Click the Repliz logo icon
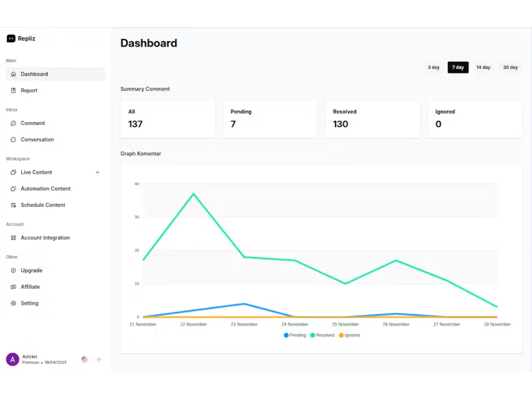This screenshot has height=399, width=532. (x=11, y=39)
